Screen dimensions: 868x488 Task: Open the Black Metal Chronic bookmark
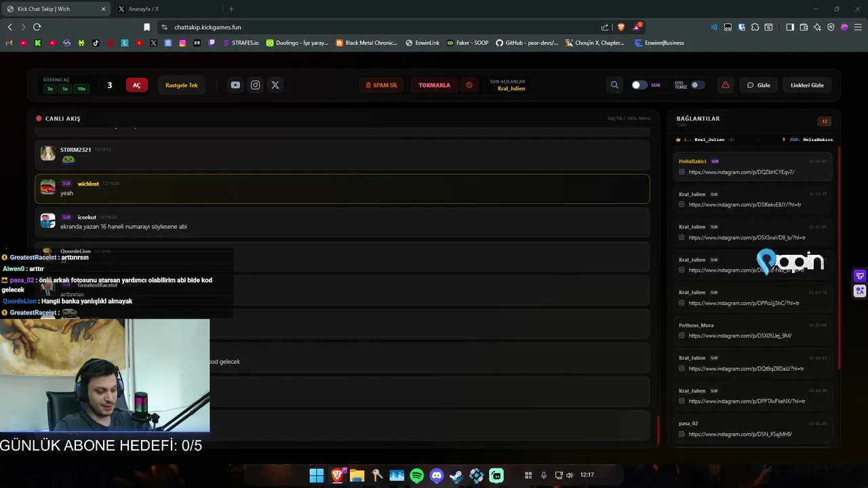(367, 43)
